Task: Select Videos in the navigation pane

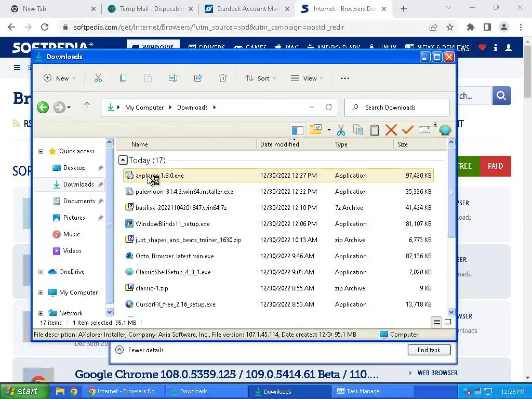Action: (x=67, y=251)
